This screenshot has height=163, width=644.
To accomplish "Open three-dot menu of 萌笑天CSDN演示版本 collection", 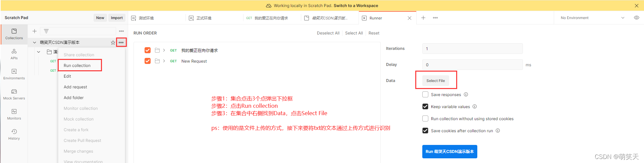I will 121,43.
